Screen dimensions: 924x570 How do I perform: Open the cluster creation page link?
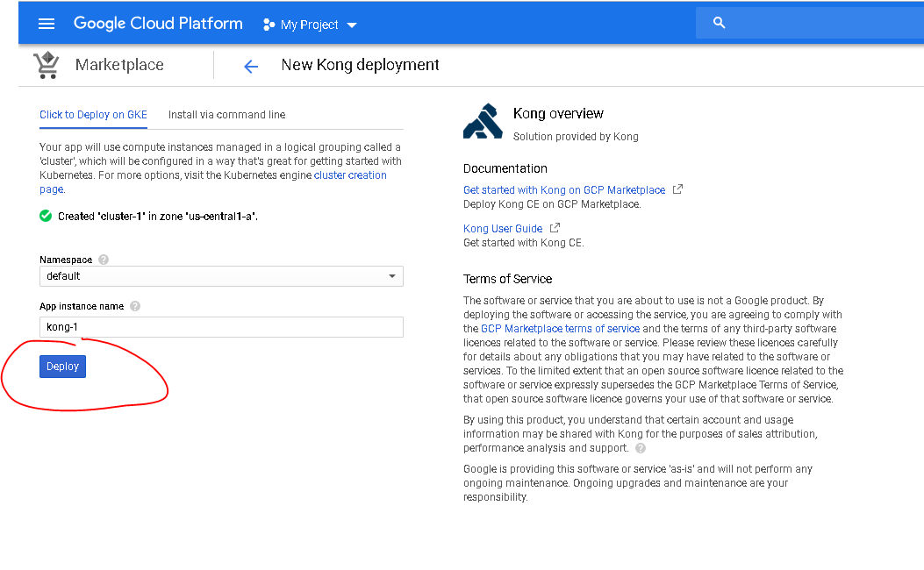[x=350, y=175]
